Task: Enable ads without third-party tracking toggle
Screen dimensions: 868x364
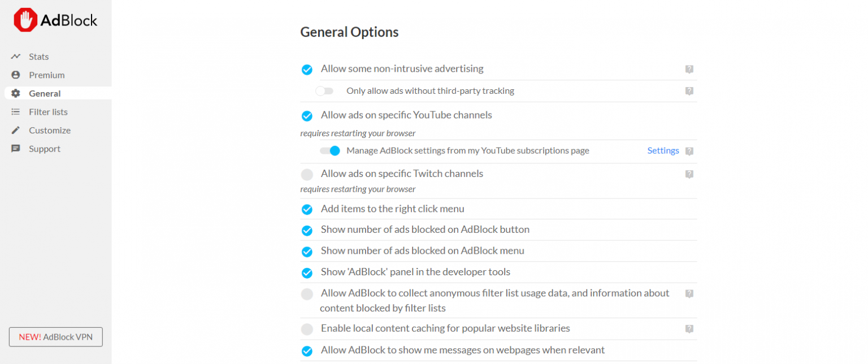Action: coord(325,90)
